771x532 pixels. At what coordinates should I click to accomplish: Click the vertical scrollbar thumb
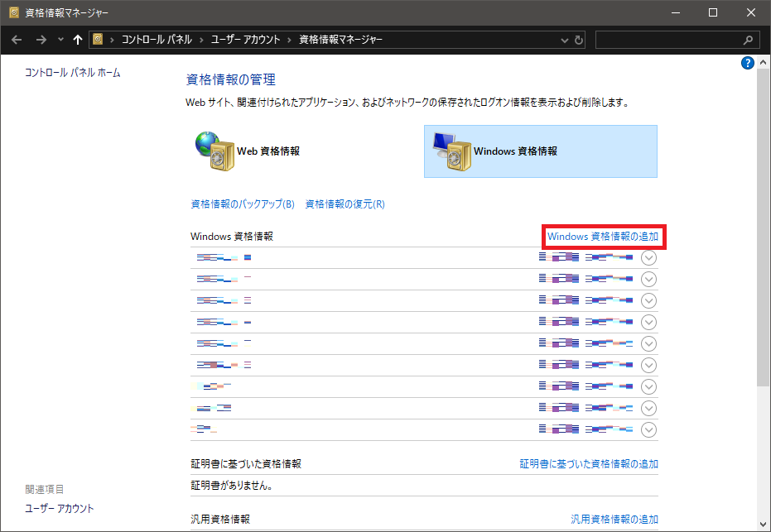click(764, 227)
